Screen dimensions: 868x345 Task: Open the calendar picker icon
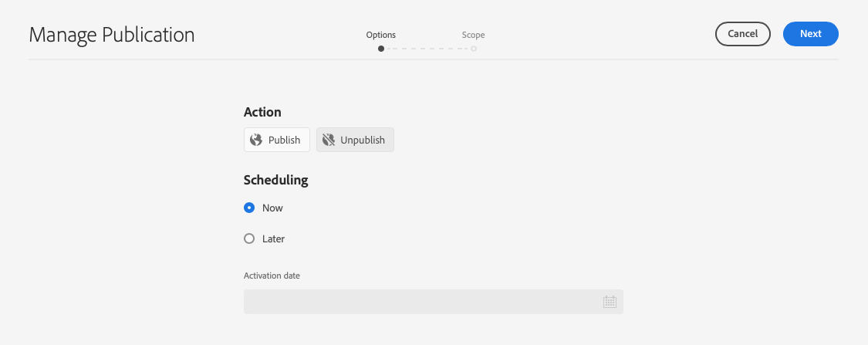click(x=610, y=302)
